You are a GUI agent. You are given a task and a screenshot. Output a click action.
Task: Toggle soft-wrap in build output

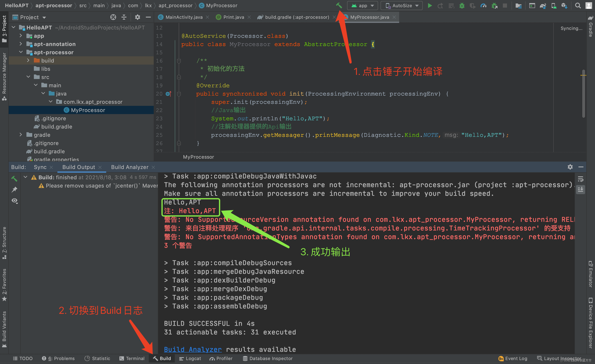581,179
